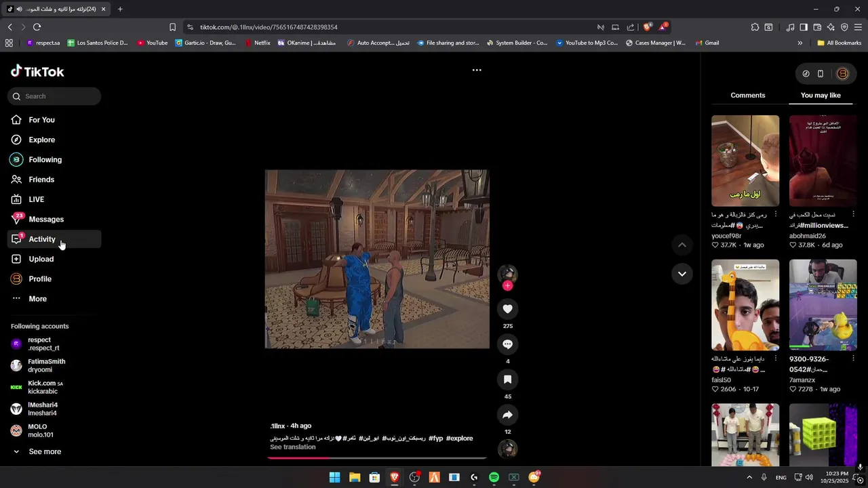The height and width of the screenshot is (488, 868).
Task: Open Following feed
Action: point(54,159)
